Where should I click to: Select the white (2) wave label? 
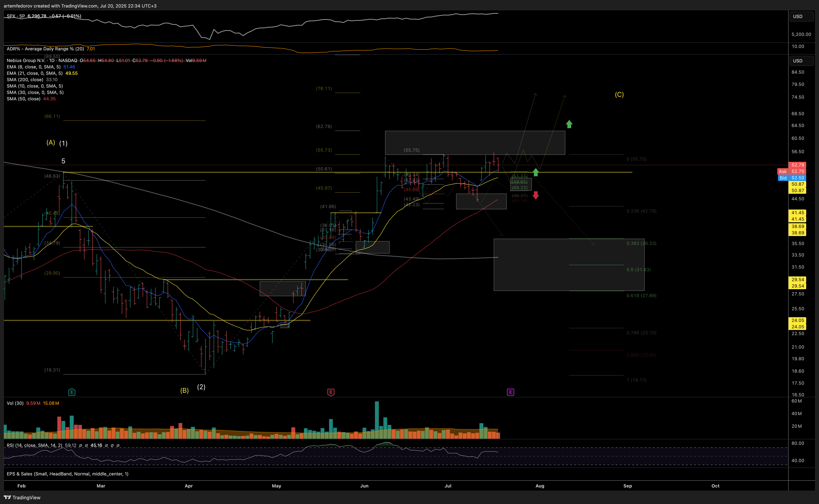[201, 387]
